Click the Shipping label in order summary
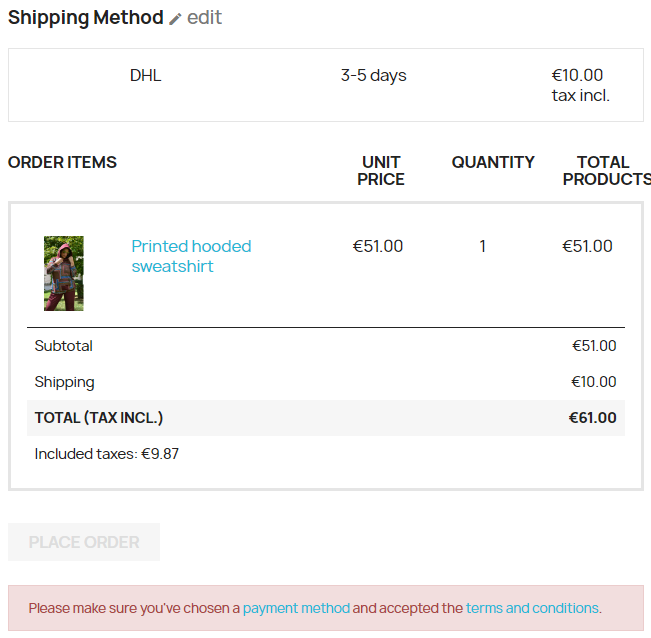651x638 pixels. coord(64,382)
